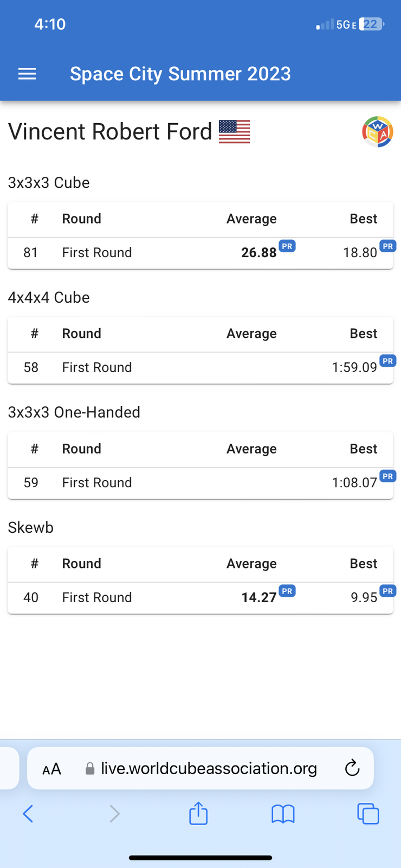Tap the Safari reload page icon

coord(352,768)
